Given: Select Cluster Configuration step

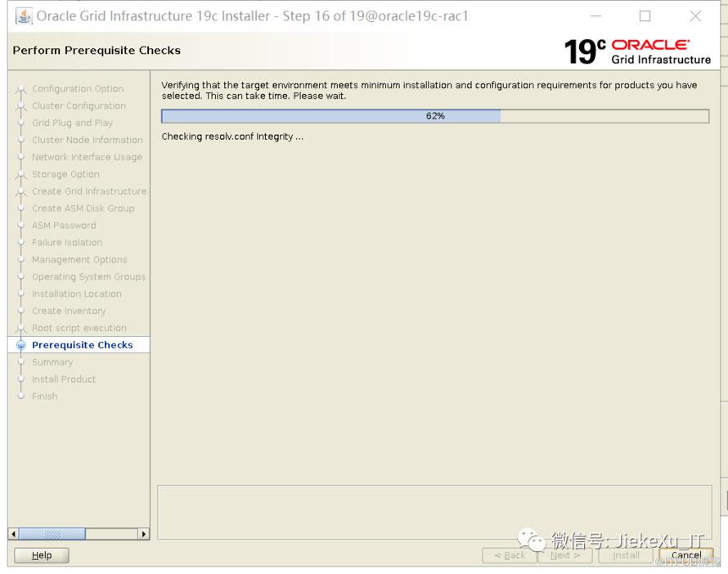Looking at the screenshot, I should coord(79,105).
